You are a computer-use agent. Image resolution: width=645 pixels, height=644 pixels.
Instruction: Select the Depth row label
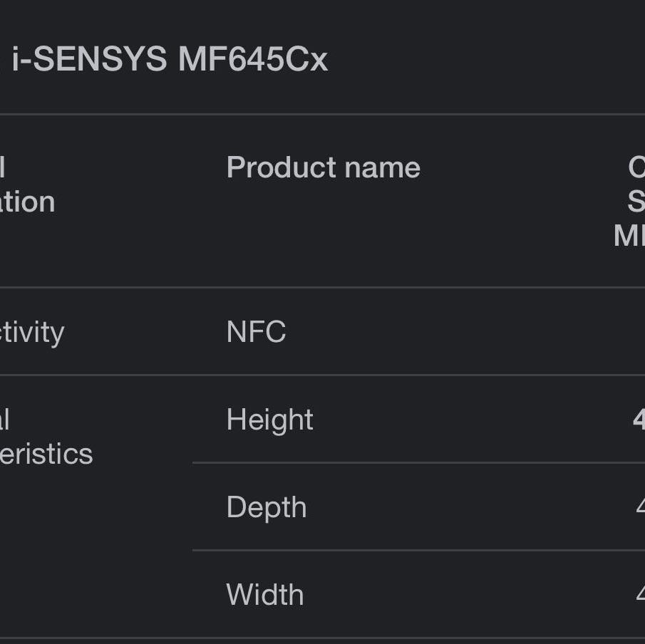[x=267, y=507]
